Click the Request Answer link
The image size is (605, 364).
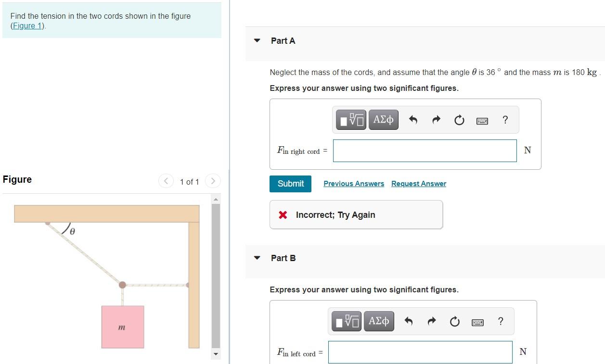click(x=419, y=184)
